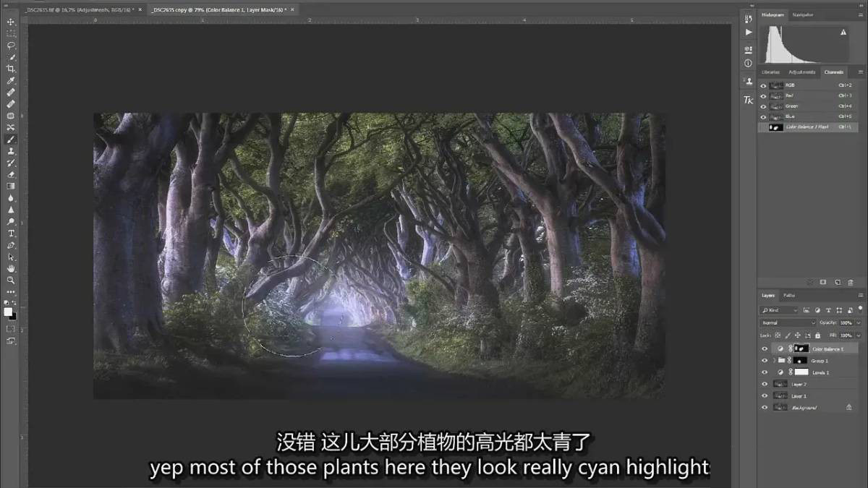
Task: Select the Crop tool
Action: click(x=11, y=69)
